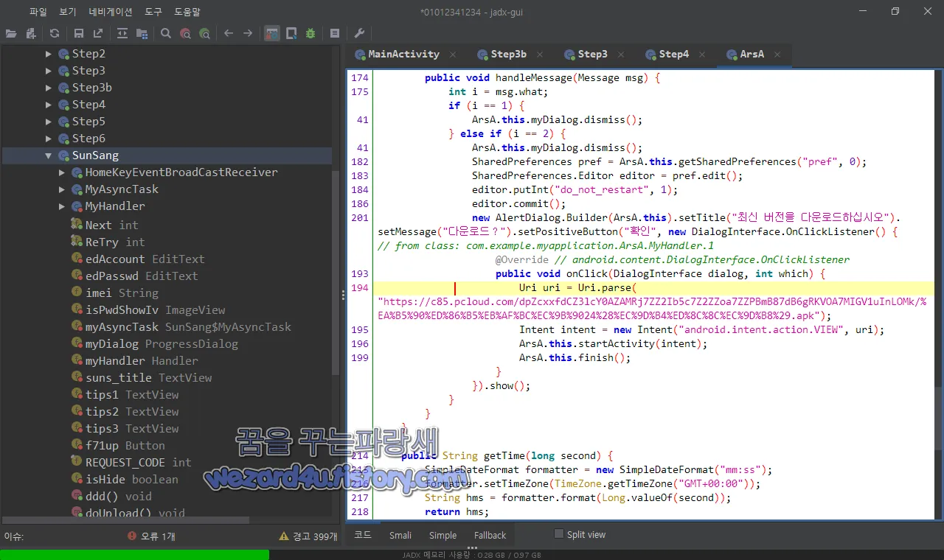Close the Step3 tab

(622, 55)
